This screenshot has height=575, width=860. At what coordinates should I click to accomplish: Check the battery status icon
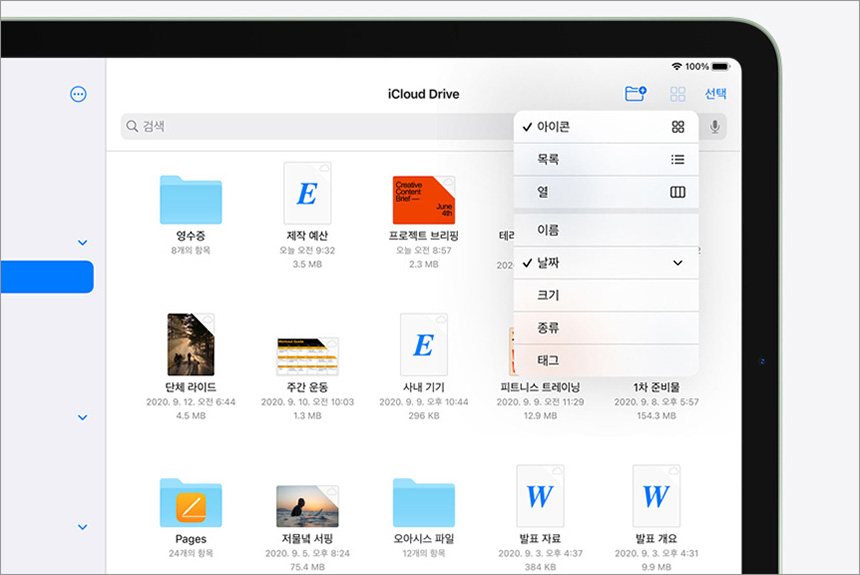(x=720, y=66)
